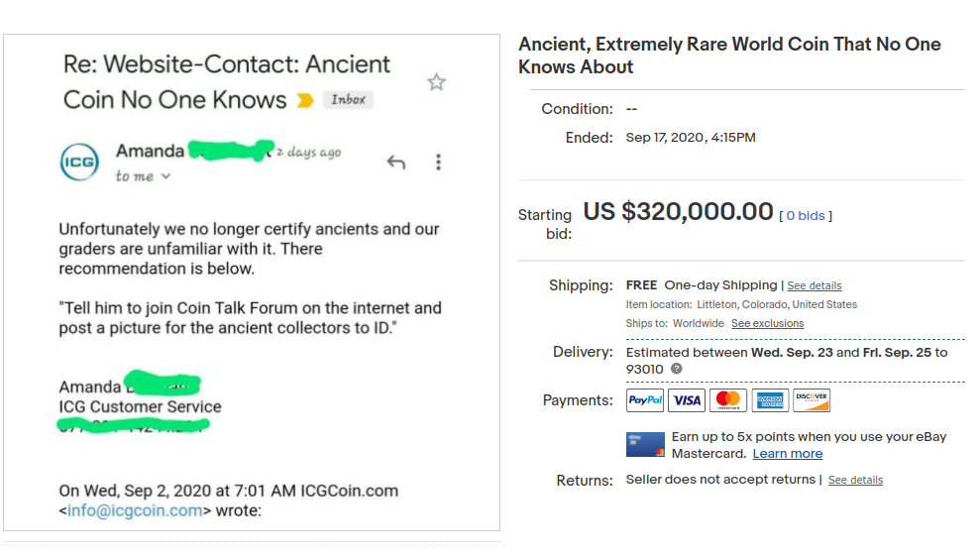The height and width of the screenshot is (556, 980).
Task: Select the Mastercard payment icon
Action: [728, 400]
